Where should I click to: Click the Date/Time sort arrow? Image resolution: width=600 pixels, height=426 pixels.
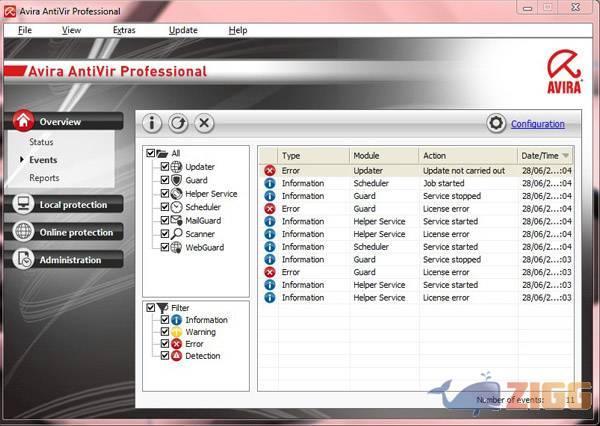[566, 156]
